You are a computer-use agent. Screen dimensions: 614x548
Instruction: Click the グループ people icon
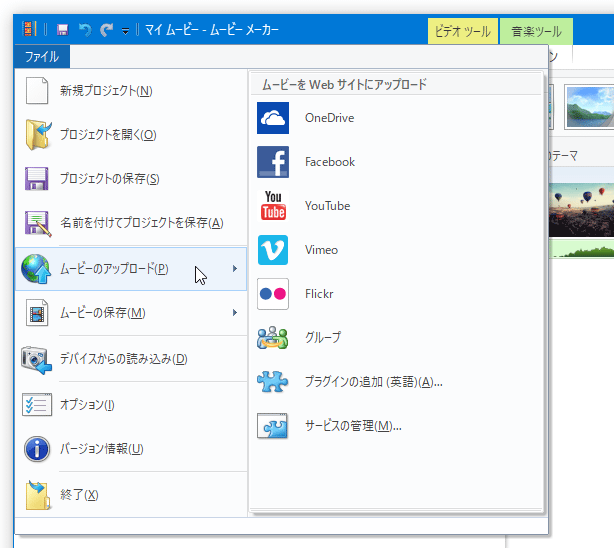(273, 338)
